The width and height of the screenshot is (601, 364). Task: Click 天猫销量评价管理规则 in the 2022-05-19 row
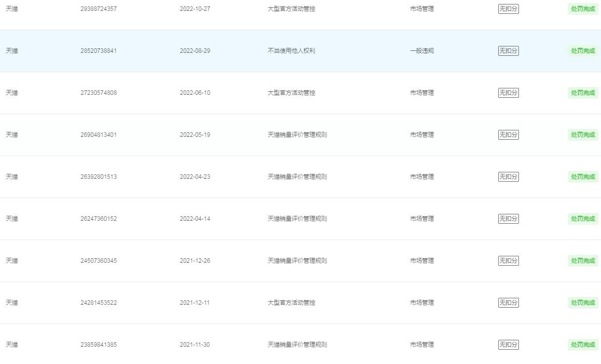click(x=298, y=135)
